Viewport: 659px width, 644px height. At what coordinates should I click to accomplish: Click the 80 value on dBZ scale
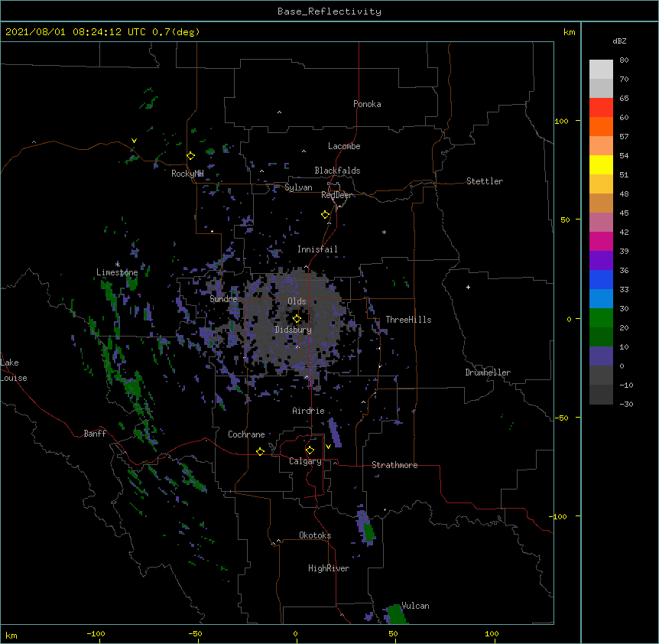click(x=624, y=60)
